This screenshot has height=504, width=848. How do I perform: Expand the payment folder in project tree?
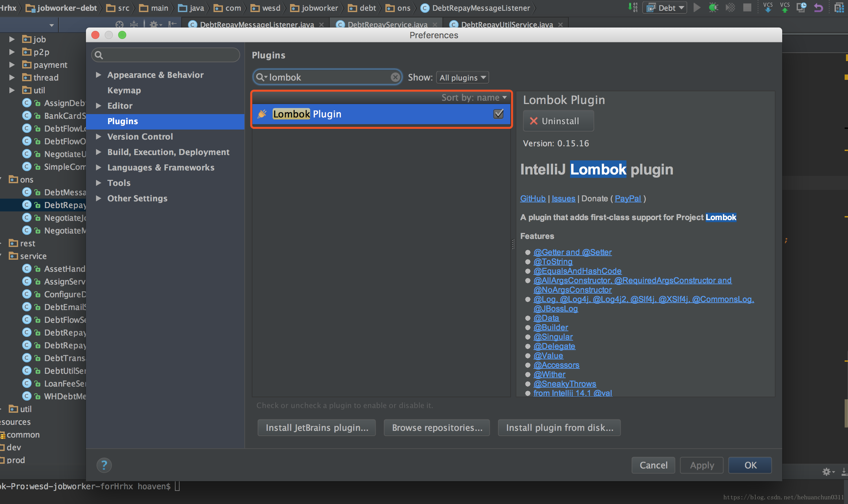(x=12, y=64)
